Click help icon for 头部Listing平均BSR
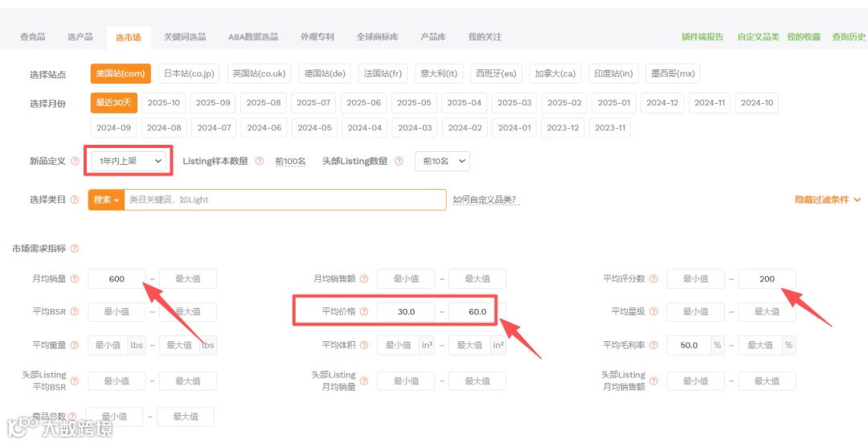The width and height of the screenshot is (868, 444). tap(75, 380)
